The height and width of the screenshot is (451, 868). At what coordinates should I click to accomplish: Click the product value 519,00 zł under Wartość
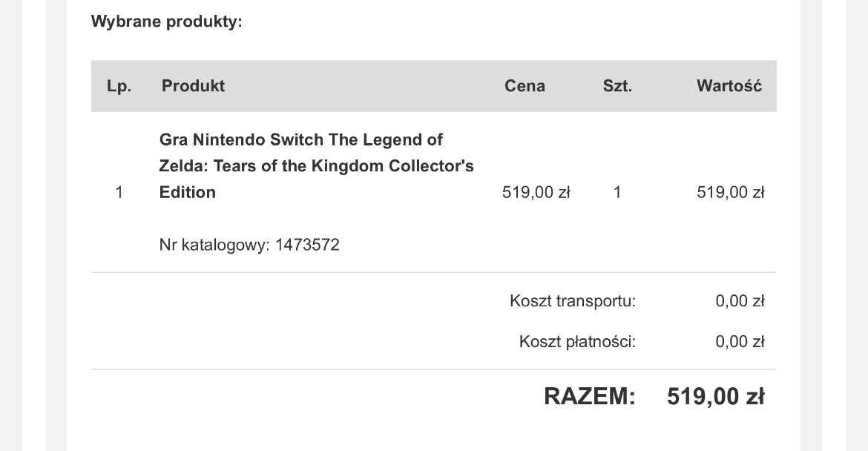pyautogui.click(x=731, y=192)
